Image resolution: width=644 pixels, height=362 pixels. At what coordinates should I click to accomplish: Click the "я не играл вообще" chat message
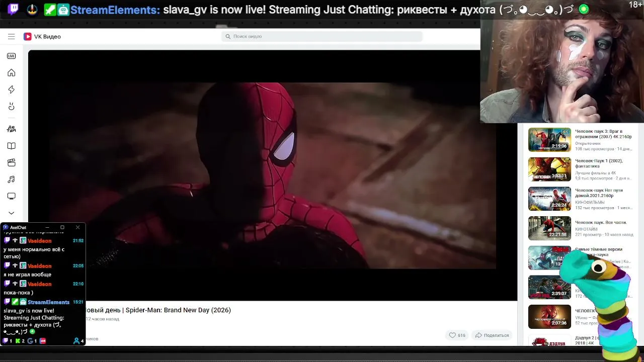[27, 275]
